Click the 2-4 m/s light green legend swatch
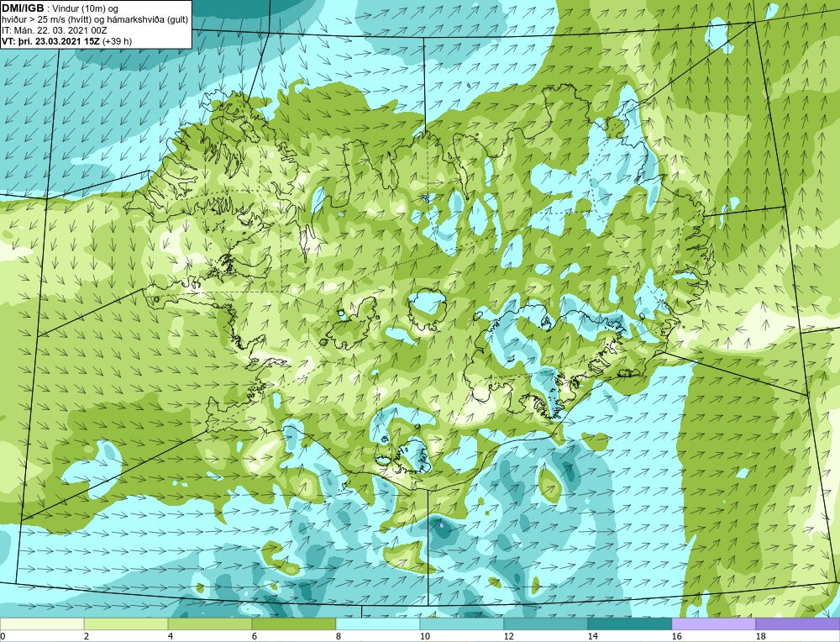 tap(126, 624)
